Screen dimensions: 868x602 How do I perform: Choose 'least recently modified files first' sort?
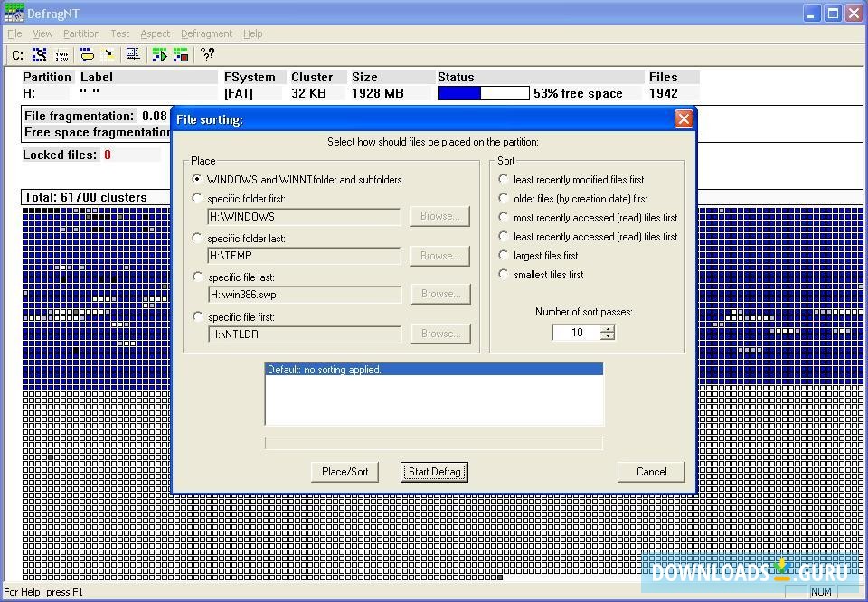click(x=504, y=179)
